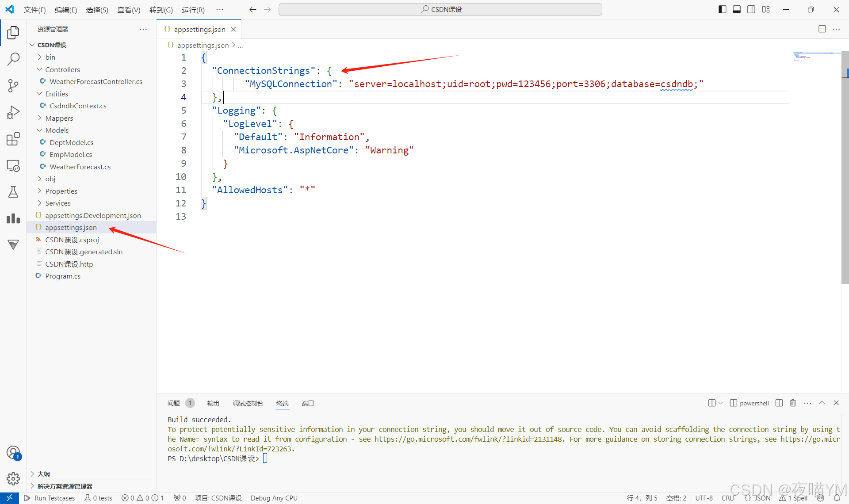
Task: Open the Manage gear icon
Action: tap(13, 478)
